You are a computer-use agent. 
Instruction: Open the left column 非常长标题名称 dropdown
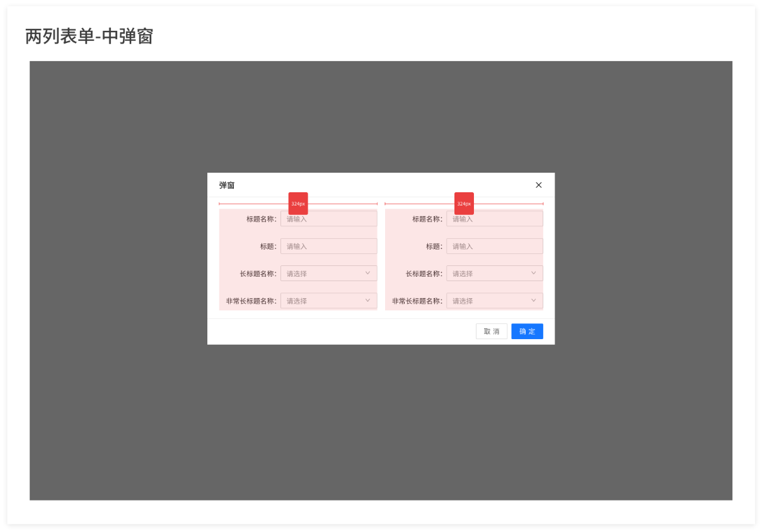click(328, 301)
